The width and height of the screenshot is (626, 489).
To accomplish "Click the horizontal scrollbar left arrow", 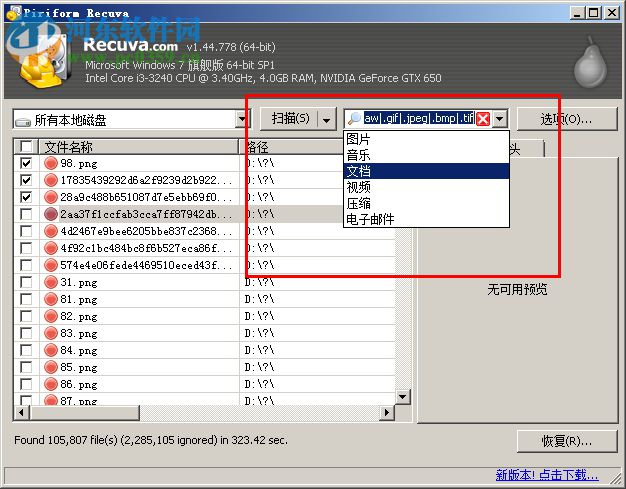I will tap(22, 412).
